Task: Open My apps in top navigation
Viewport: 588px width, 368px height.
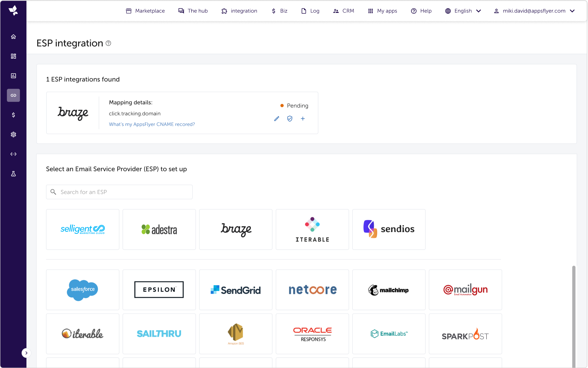Action: point(382,11)
